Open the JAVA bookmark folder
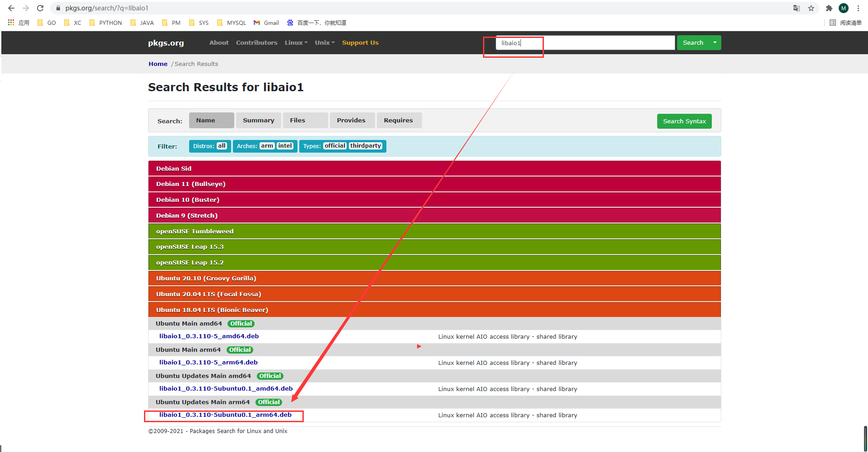 tap(142, 23)
